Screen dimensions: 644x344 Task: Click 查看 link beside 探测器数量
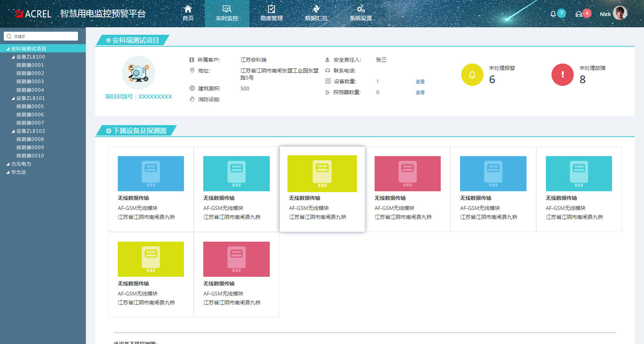[x=420, y=92]
